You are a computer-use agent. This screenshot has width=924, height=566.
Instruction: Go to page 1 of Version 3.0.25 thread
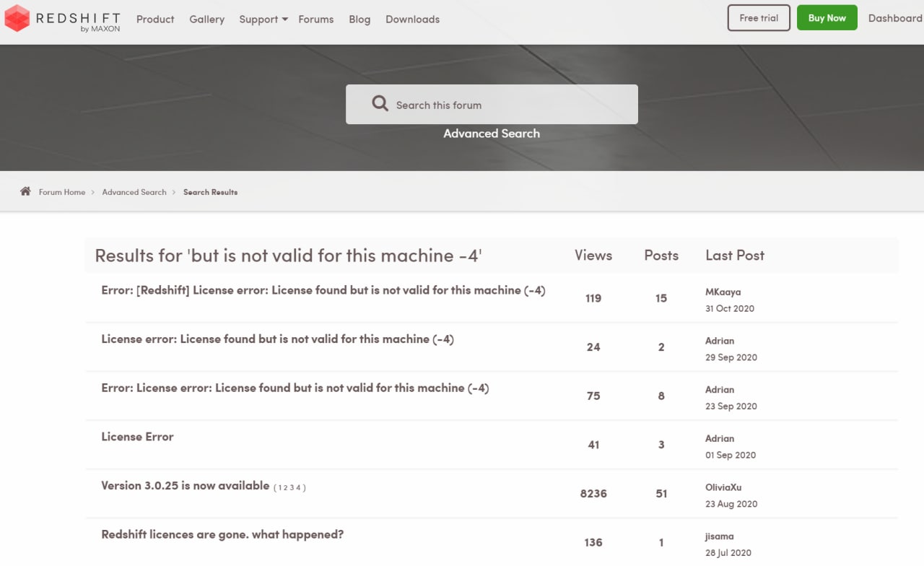click(x=280, y=488)
